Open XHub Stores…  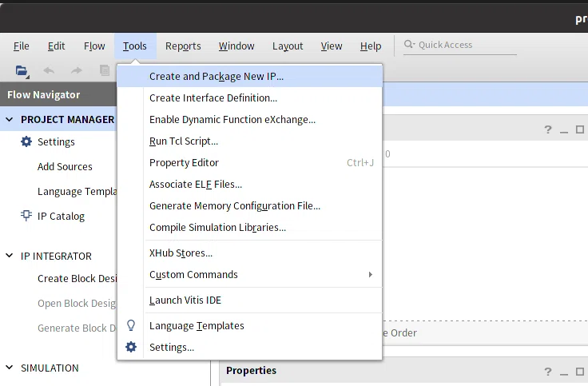point(250,253)
